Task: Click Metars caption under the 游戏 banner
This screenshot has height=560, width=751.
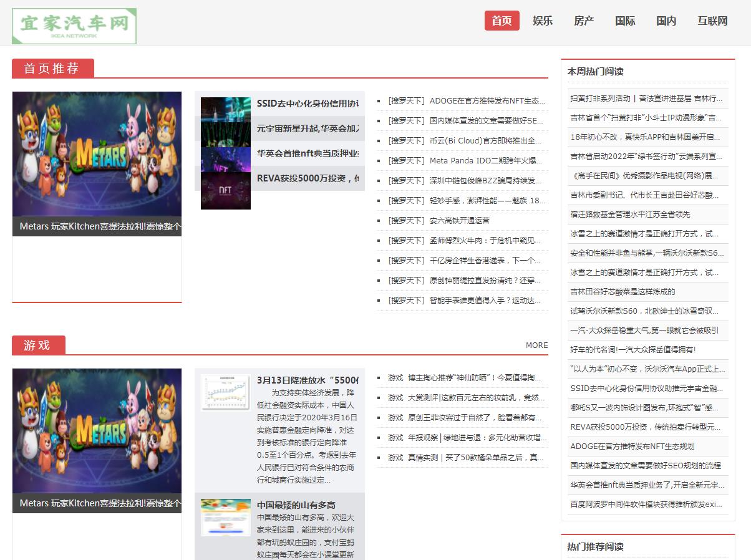Action: click(x=97, y=503)
